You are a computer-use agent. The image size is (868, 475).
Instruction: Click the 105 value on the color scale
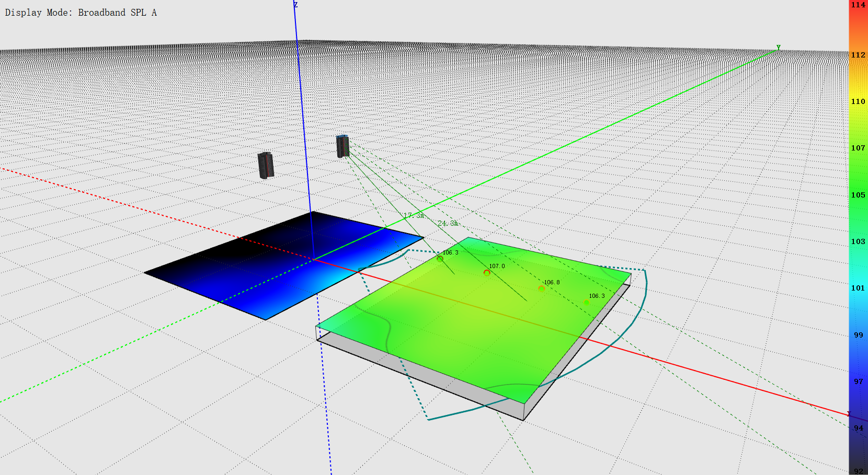click(858, 195)
